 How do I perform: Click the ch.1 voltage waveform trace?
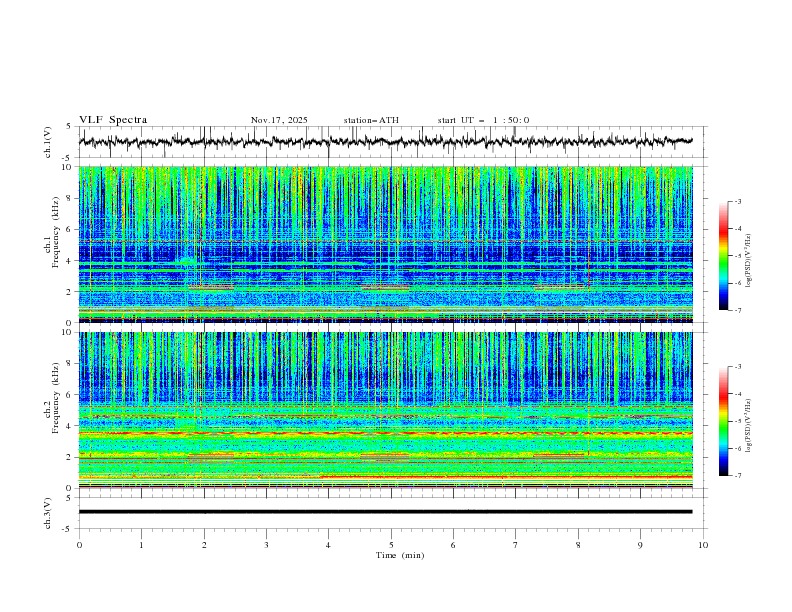point(385,141)
